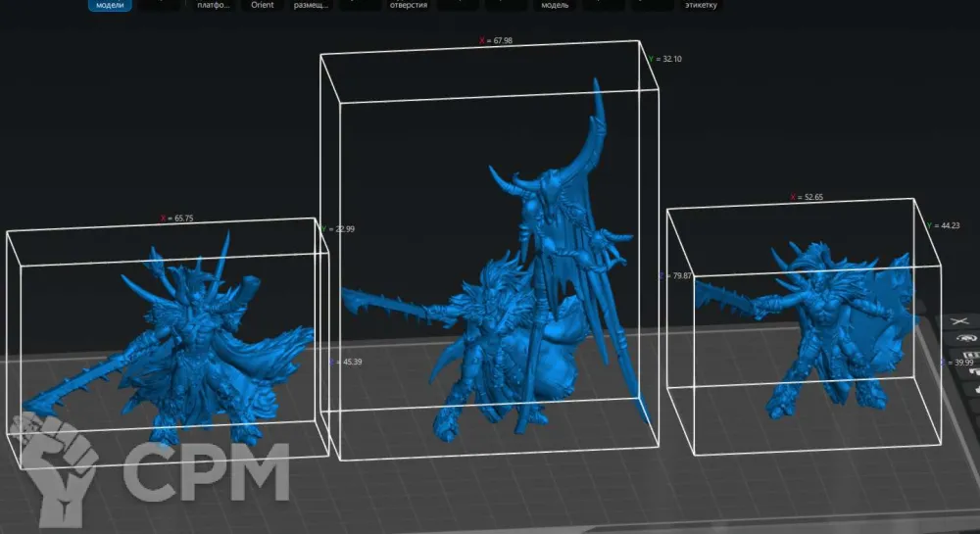Click the 'Z = 45.39' dimension label

pyautogui.click(x=346, y=362)
